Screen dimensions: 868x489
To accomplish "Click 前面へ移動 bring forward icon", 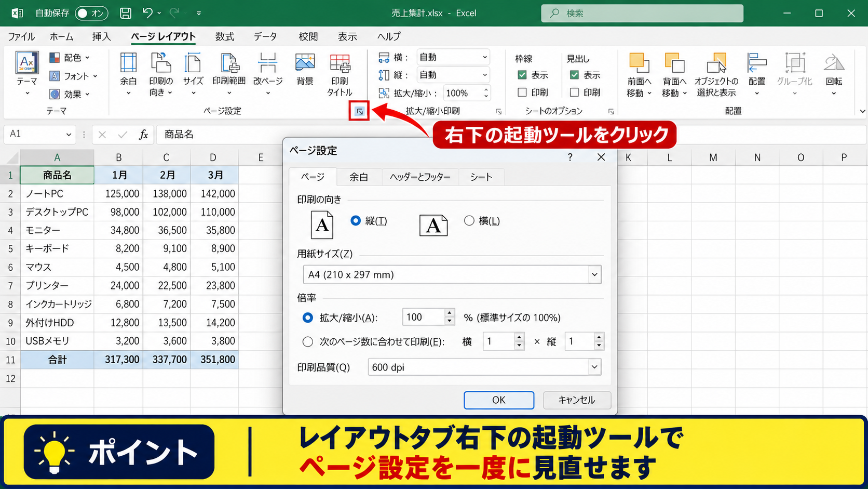I will click(x=639, y=62).
